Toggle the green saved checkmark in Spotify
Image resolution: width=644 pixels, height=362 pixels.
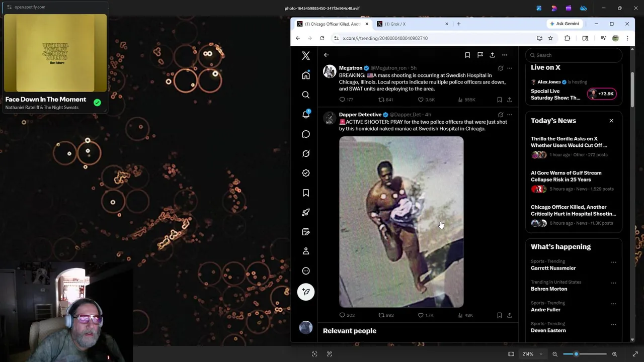97,103
